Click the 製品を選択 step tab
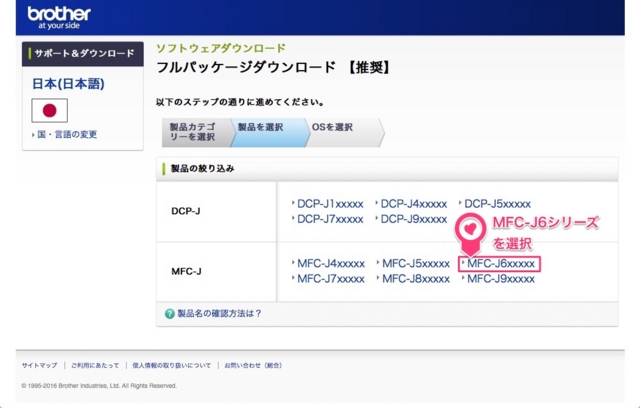Screen dimensions: 640x408 pos(269,132)
